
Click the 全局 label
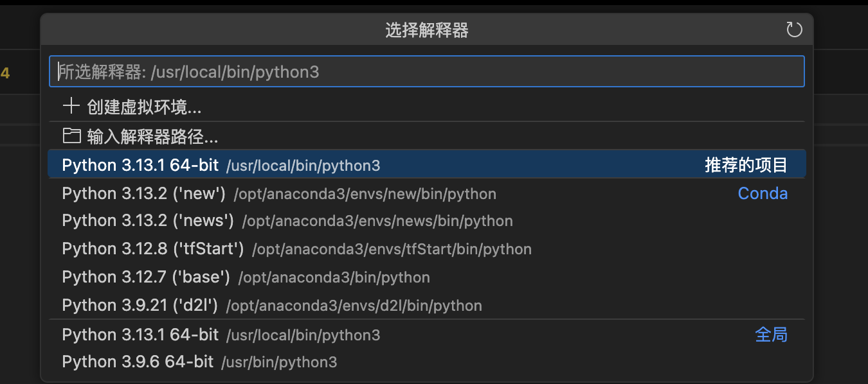point(772,335)
